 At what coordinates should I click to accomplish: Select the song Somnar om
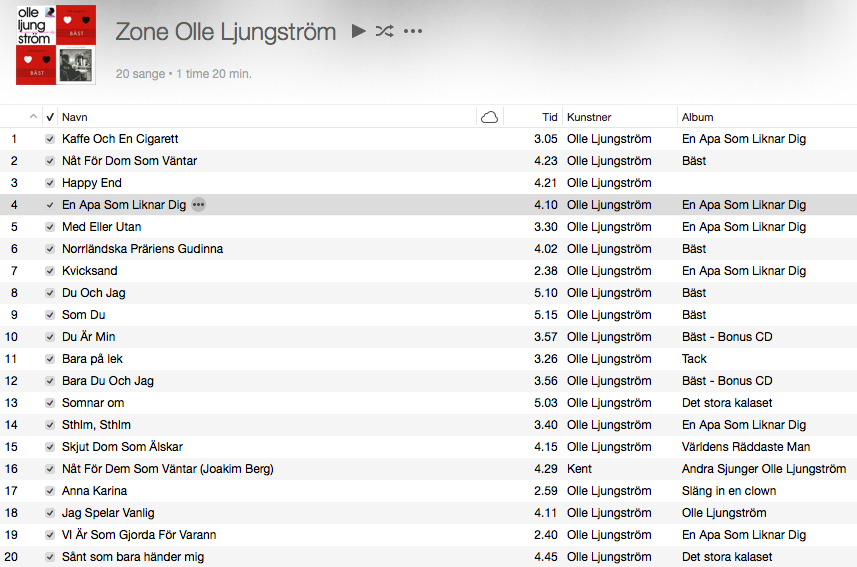93,403
